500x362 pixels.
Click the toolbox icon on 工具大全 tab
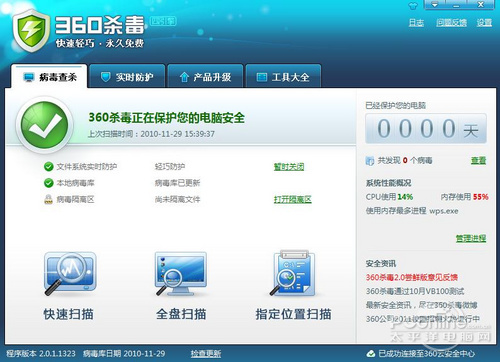(262, 77)
